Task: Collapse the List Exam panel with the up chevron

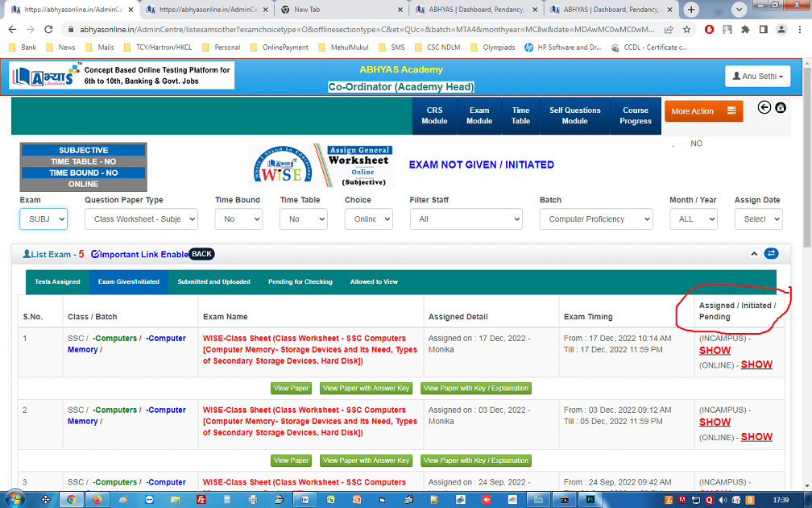Action: (x=754, y=253)
